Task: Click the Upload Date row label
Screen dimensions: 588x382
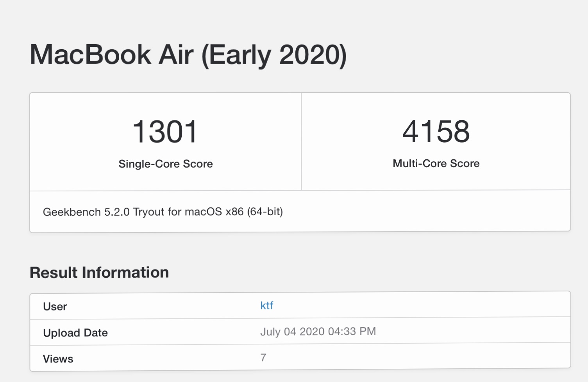Action: [75, 333]
